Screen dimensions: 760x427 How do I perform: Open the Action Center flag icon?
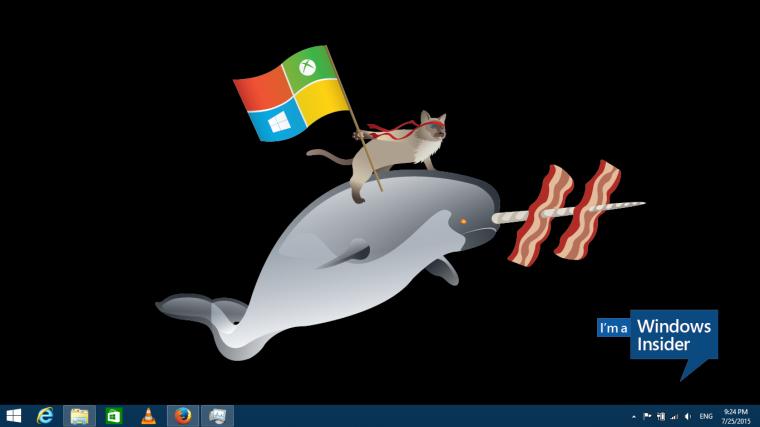pos(647,416)
